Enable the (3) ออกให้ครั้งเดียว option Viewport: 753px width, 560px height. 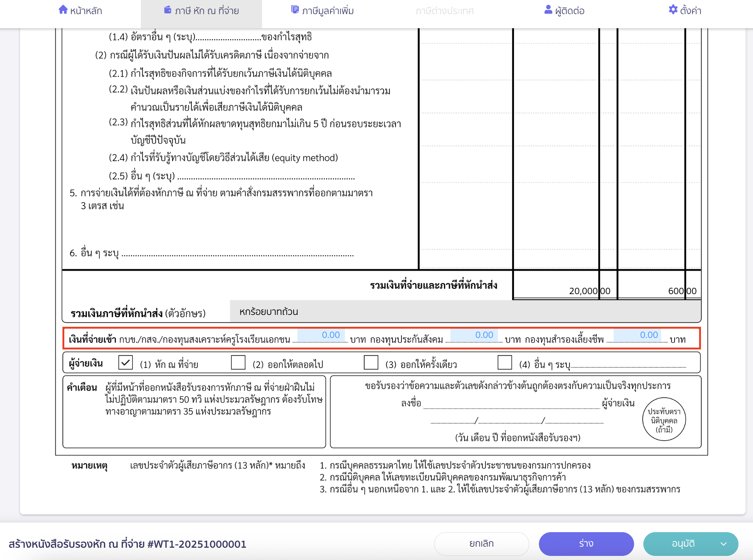tap(371, 363)
